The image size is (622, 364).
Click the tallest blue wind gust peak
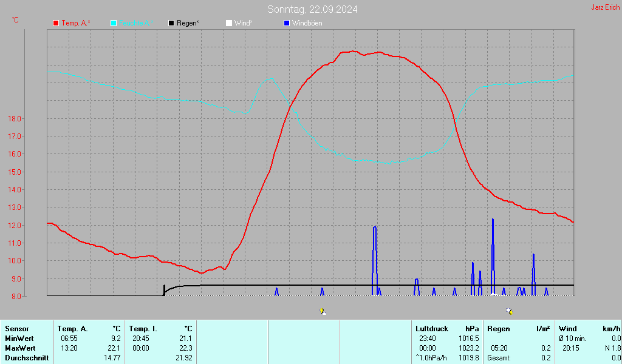[493, 220]
